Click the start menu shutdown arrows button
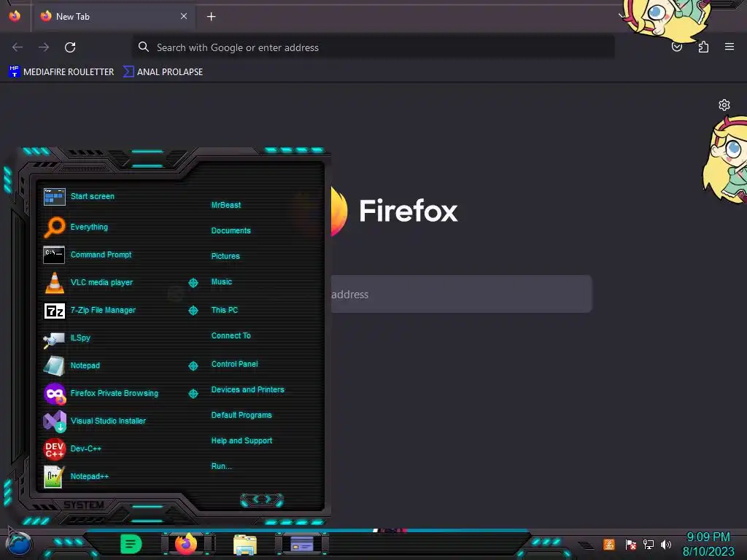Screen dimensions: 747x560 tap(262, 499)
